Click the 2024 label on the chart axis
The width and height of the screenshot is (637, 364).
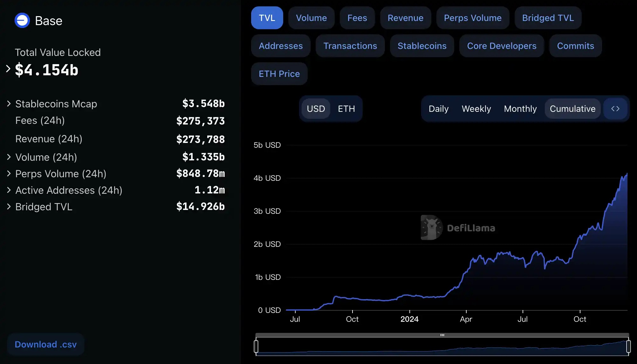click(409, 319)
